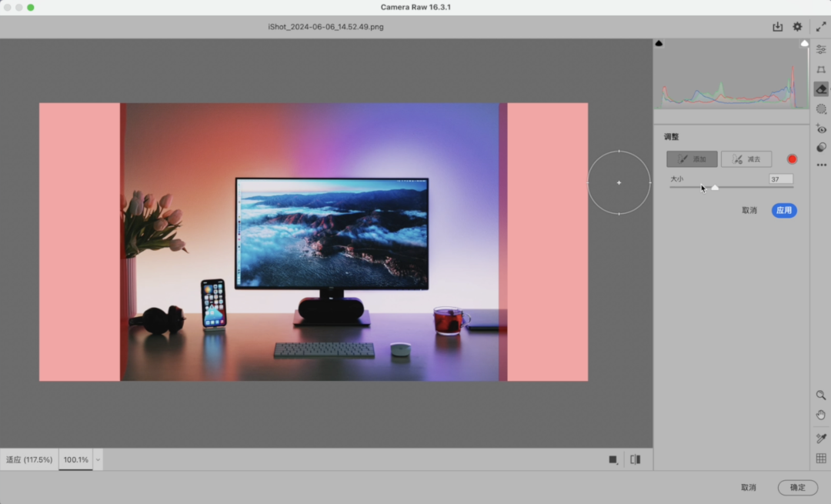Choose the 减去 (Subtract) brush mode
831x504 pixels.
click(x=746, y=159)
